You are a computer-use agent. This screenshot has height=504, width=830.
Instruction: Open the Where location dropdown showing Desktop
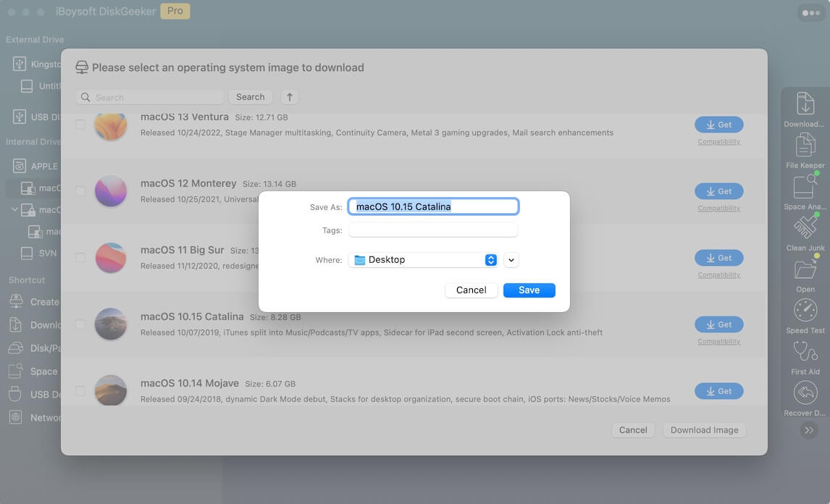(x=423, y=260)
